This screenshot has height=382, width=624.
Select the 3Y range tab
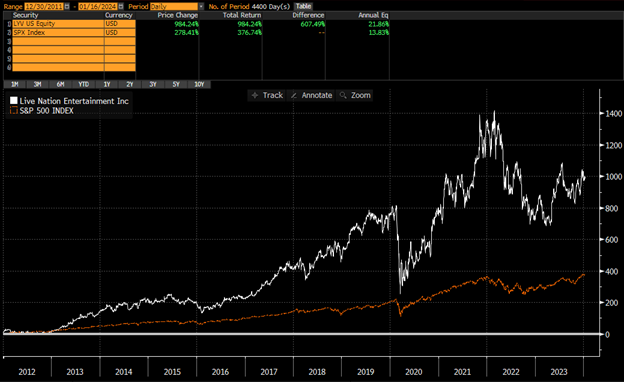153,84
